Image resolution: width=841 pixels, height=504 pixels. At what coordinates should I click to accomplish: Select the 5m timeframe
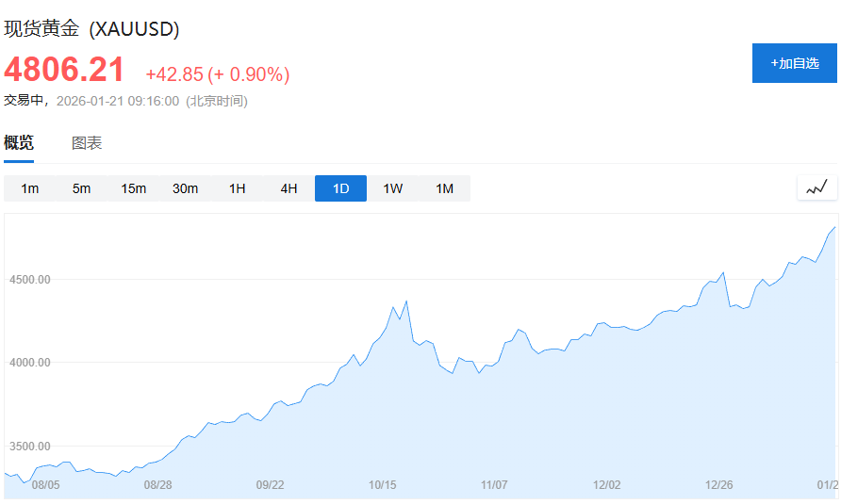coord(81,188)
